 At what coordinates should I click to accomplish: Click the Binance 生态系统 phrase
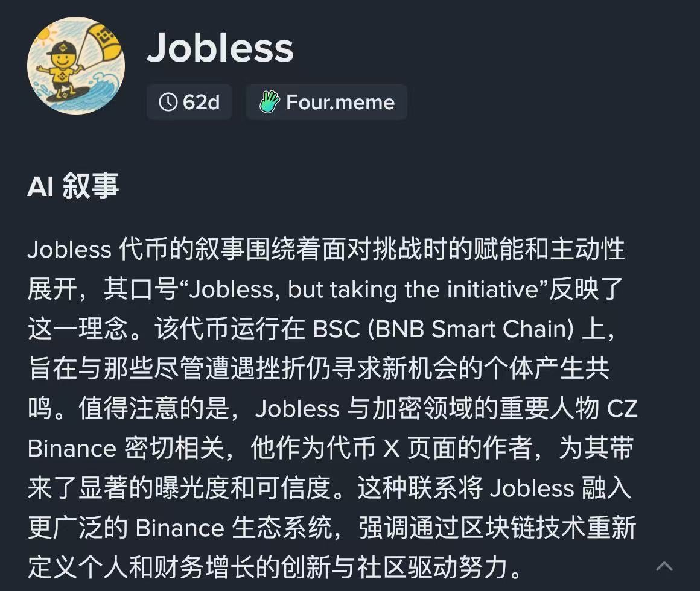(234, 528)
